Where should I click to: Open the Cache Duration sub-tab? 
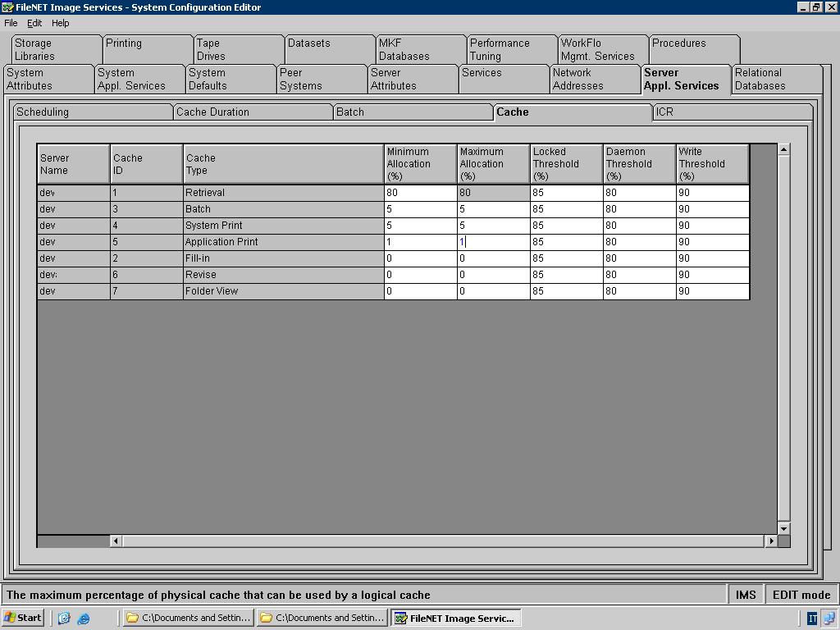click(253, 112)
